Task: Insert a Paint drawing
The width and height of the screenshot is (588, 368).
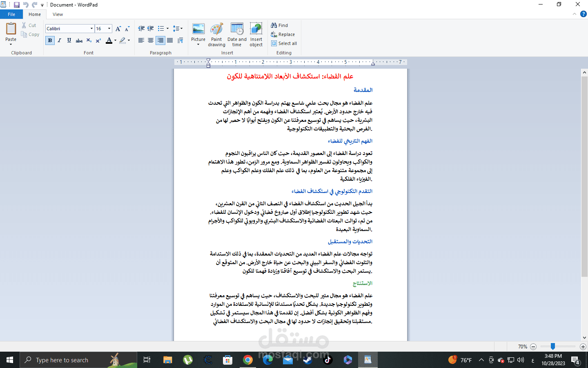Action: point(216,35)
